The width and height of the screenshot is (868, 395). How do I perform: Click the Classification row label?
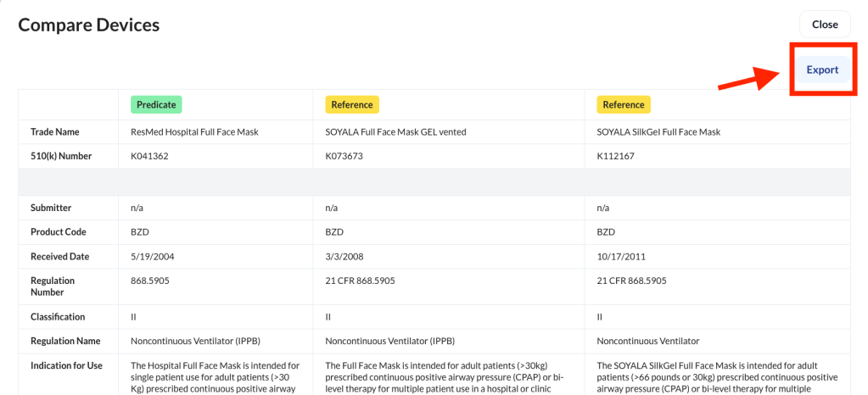pyautogui.click(x=58, y=316)
